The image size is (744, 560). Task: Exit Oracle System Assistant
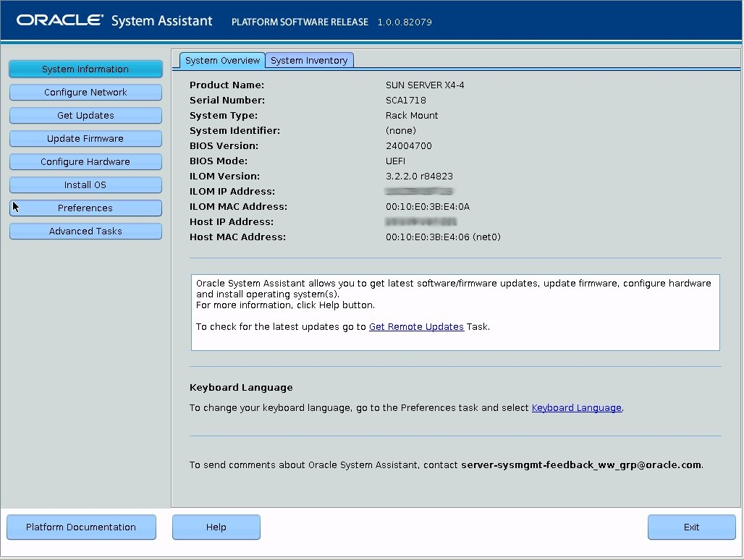691,527
